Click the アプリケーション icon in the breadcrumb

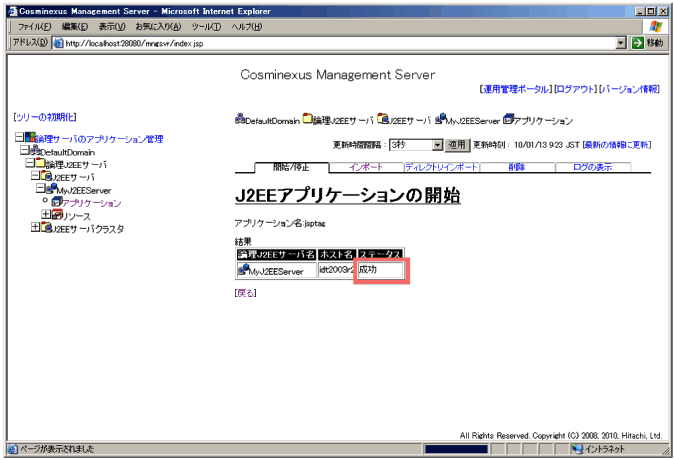[509, 119]
